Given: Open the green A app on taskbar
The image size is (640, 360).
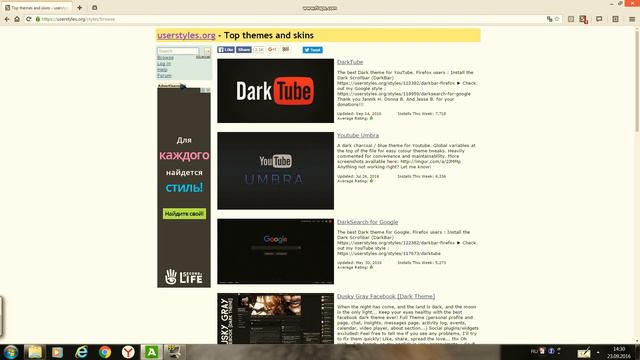Looking at the screenshot, I should pos(151,352).
